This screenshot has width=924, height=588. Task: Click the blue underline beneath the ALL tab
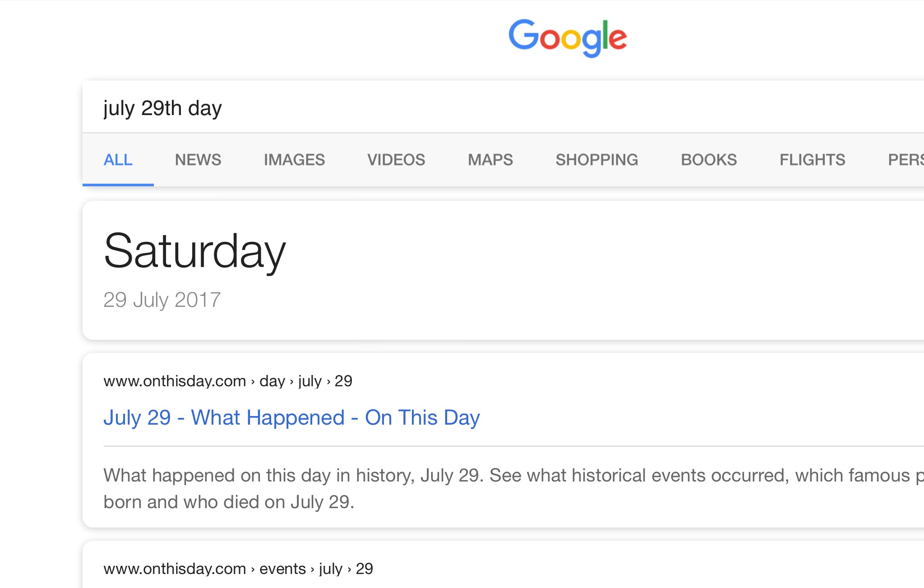pos(118,185)
